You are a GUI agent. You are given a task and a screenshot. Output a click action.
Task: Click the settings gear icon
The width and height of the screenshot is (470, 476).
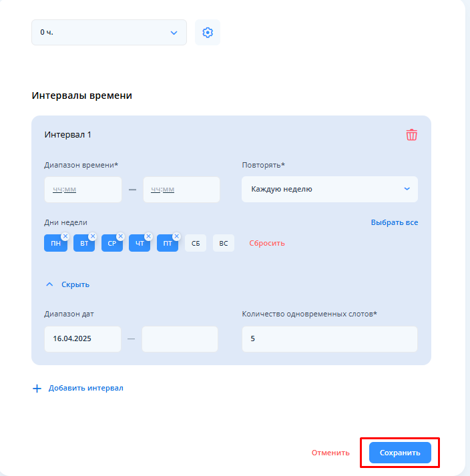click(208, 33)
